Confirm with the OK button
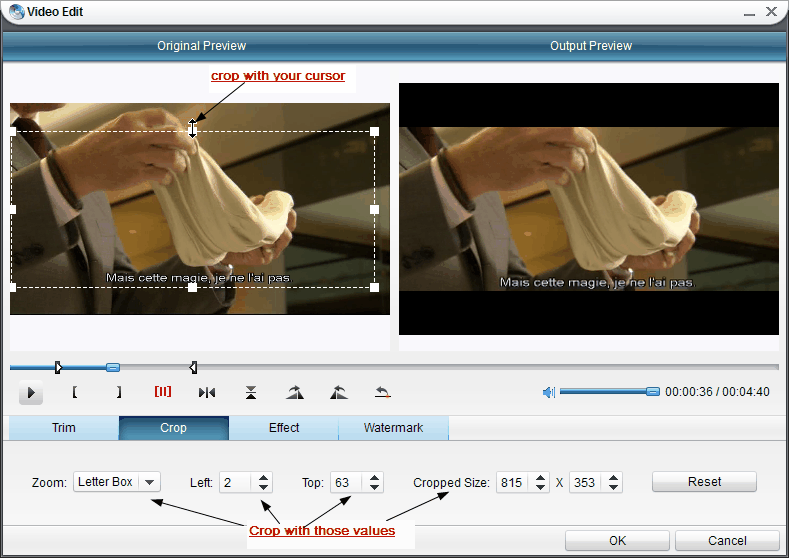The width and height of the screenshot is (789, 558). [617, 541]
